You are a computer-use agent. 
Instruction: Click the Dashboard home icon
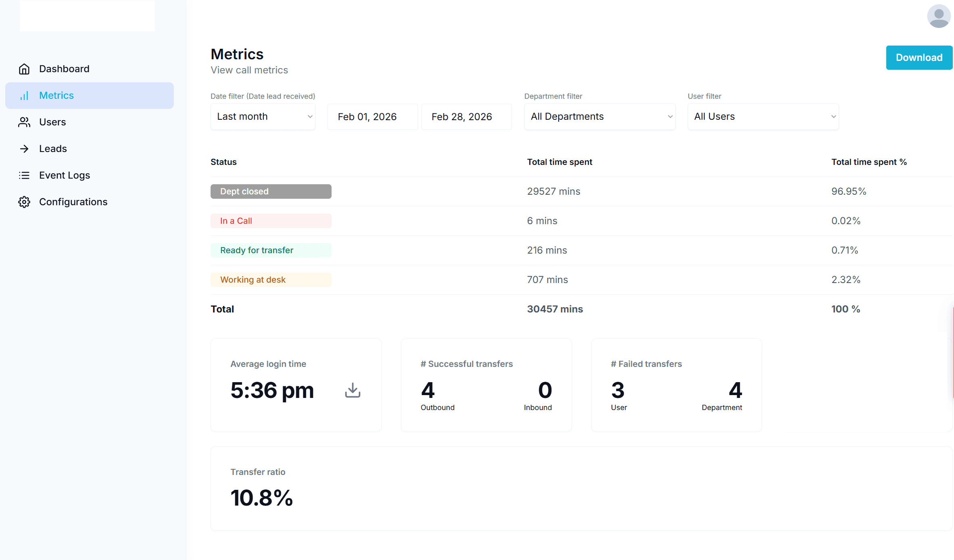point(24,69)
